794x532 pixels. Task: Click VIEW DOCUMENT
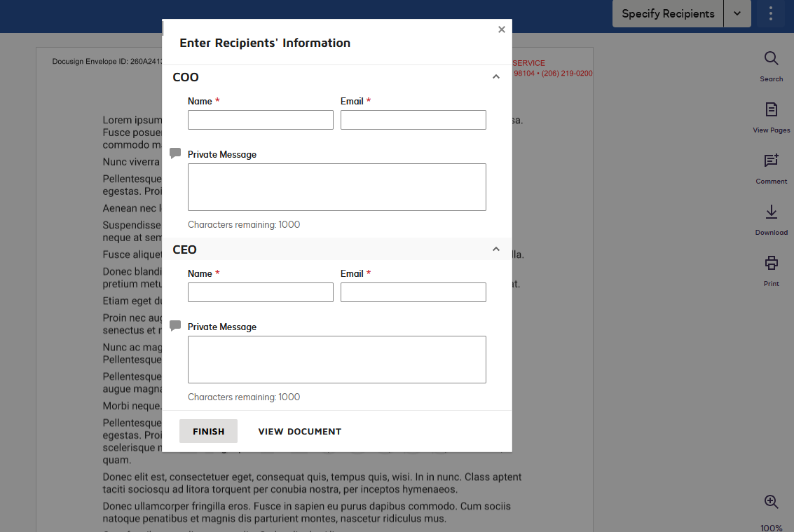pos(300,431)
